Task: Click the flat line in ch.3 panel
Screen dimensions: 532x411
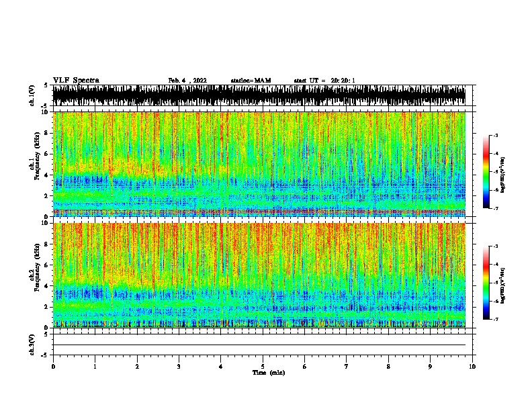Action: click(x=259, y=345)
